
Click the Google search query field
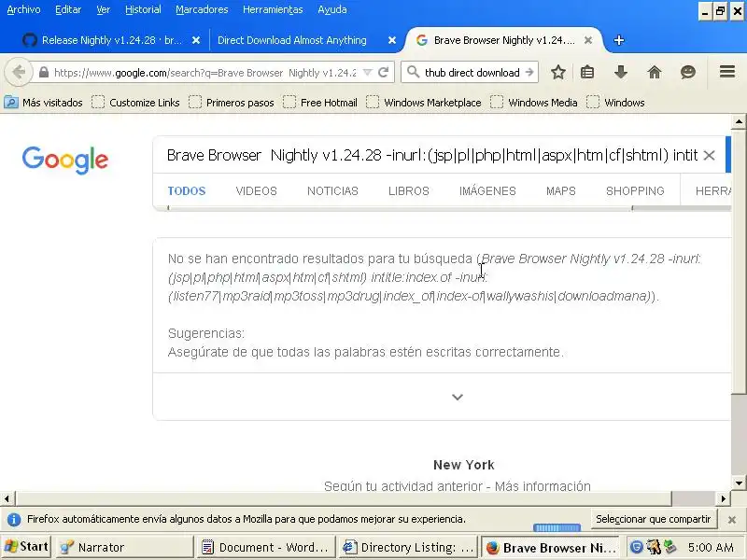click(431, 155)
